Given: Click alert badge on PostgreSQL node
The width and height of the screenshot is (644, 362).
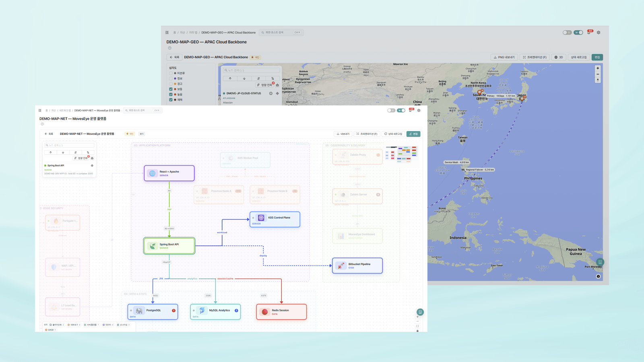Looking at the screenshot, I should click(x=174, y=311).
